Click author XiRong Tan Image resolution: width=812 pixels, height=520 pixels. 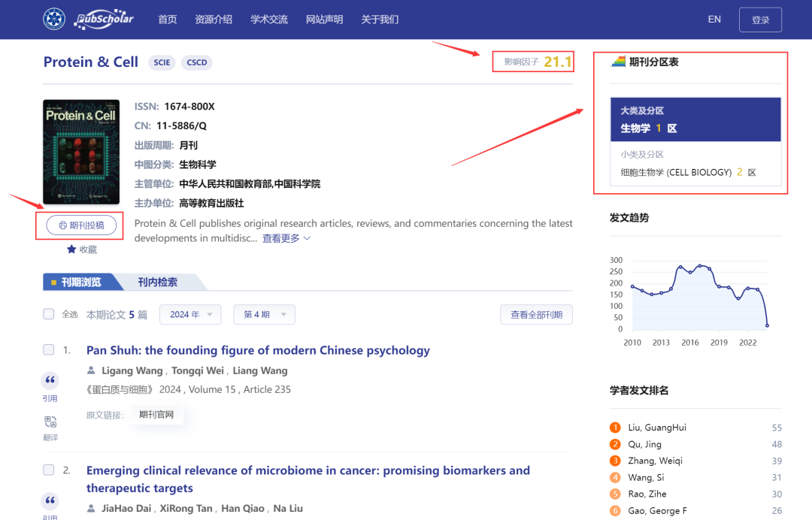[186, 508]
